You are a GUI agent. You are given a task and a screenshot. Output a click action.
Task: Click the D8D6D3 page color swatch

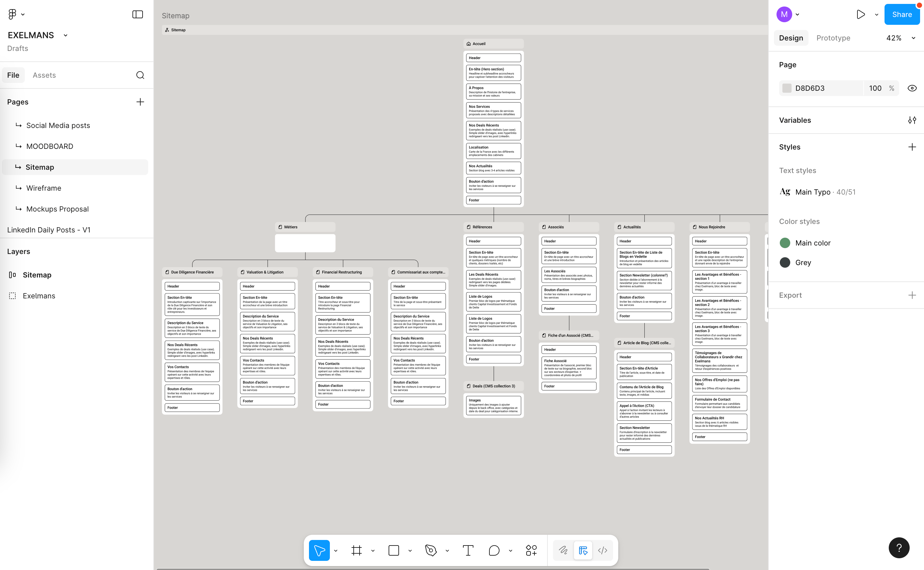click(787, 88)
